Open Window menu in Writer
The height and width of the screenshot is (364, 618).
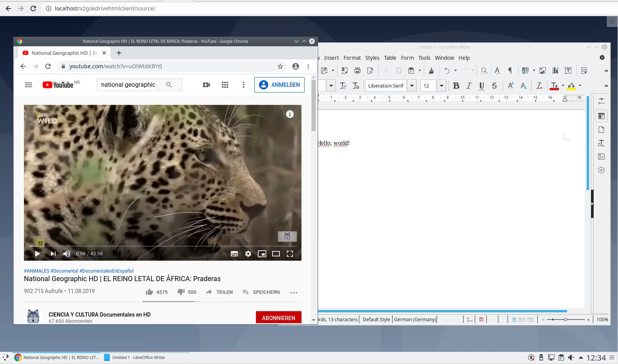pyautogui.click(x=444, y=58)
